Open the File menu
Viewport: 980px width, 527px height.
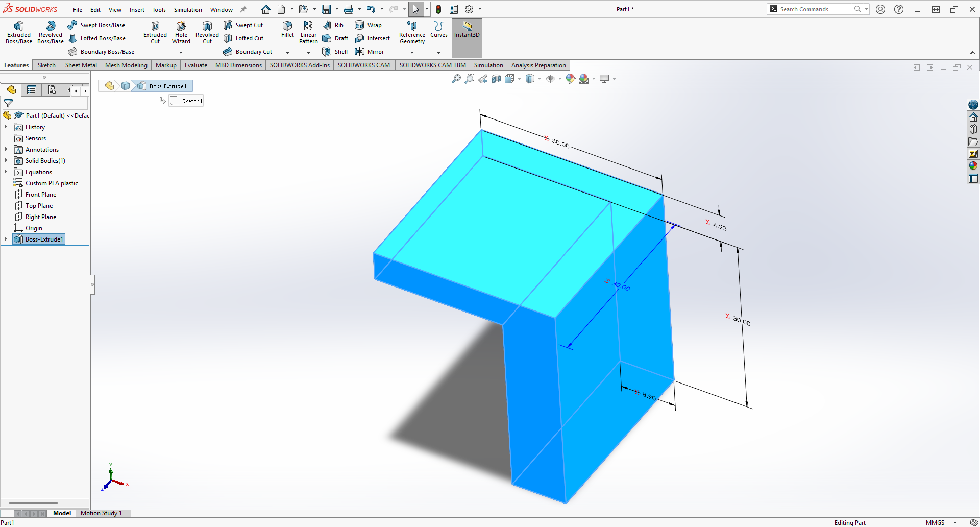[78, 10]
